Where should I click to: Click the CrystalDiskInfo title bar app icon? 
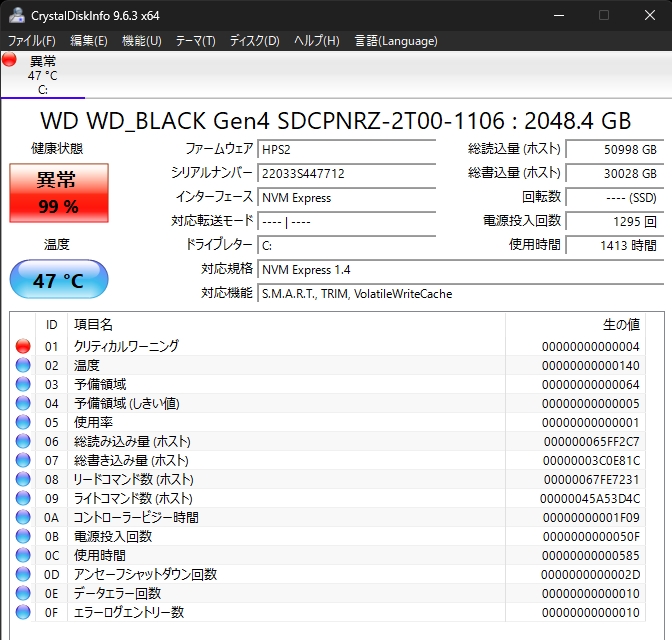[x=17, y=15]
